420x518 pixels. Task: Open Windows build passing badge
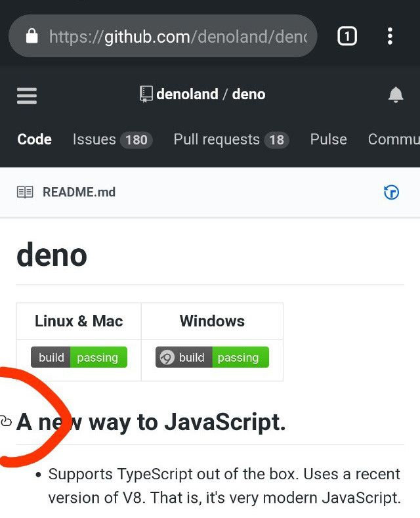[x=213, y=357]
